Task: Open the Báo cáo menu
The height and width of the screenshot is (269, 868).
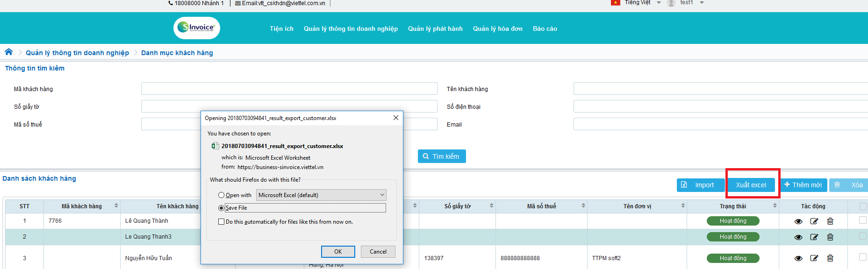Action: (545, 28)
